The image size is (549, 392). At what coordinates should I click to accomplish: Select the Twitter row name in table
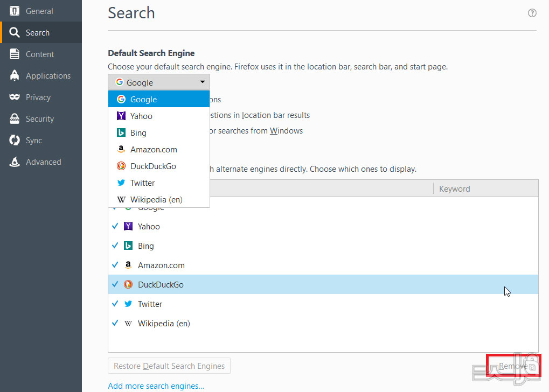(150, 304)
